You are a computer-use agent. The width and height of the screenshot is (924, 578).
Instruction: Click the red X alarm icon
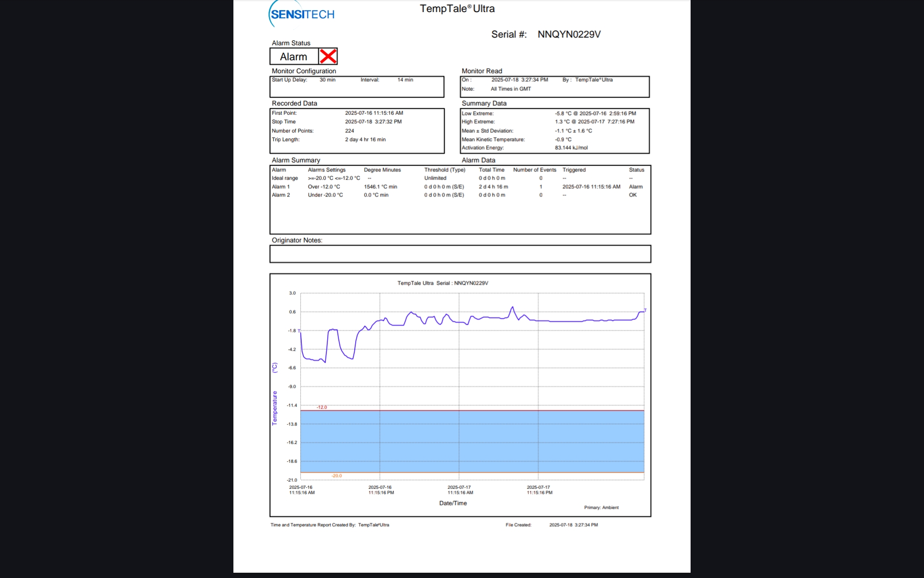tap(328, 56)
